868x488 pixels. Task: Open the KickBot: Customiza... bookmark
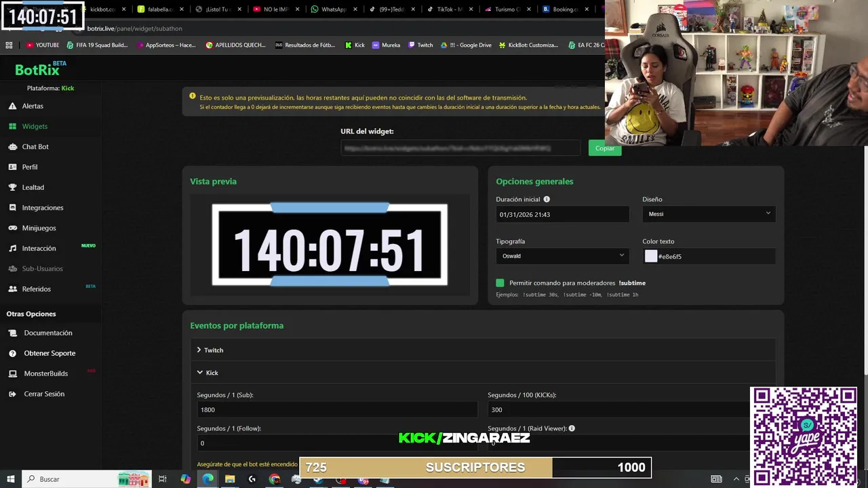(x=528, y=45)
